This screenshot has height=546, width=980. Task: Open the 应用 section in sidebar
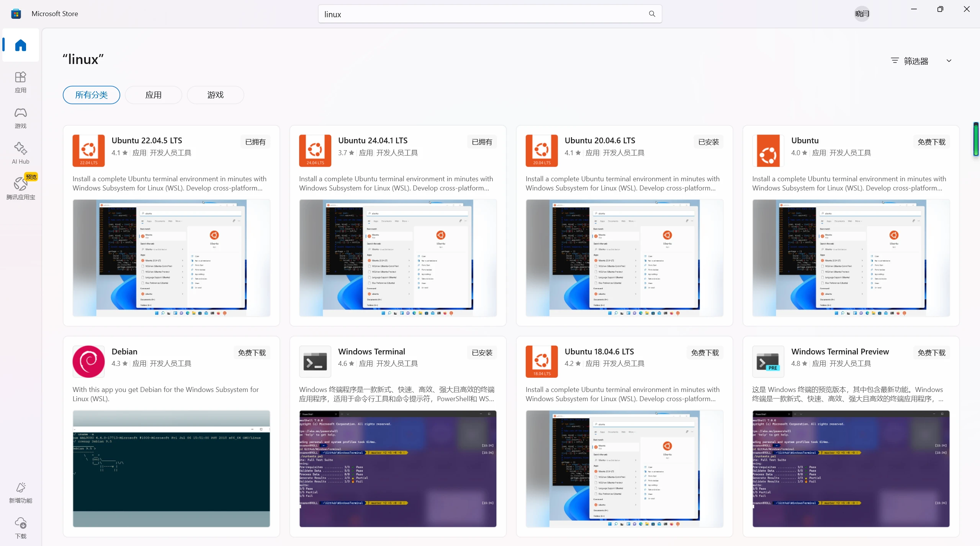pos(21,82)
